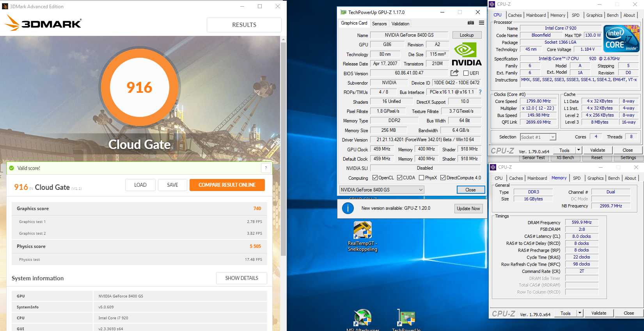
Task: Click the RESULTS button in 3DMark
Action: [244, 25]
